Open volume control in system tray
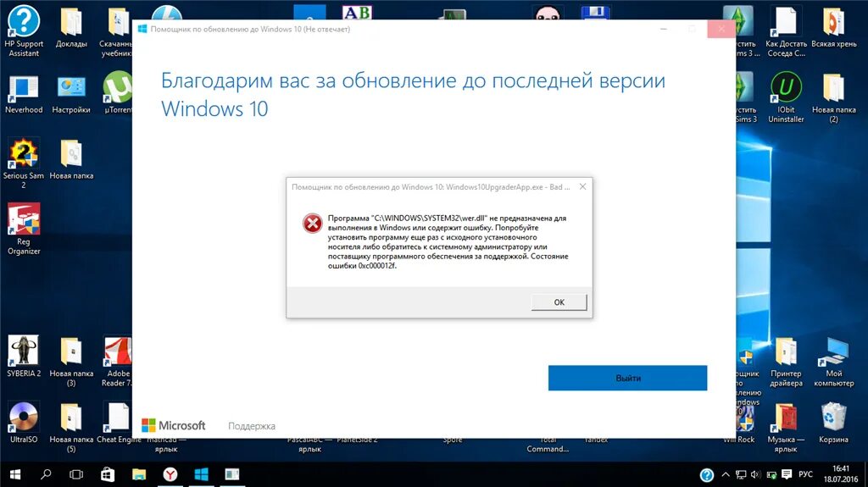Image resolution: width=868 pixels, height=487 pixels. coord(755,475)
